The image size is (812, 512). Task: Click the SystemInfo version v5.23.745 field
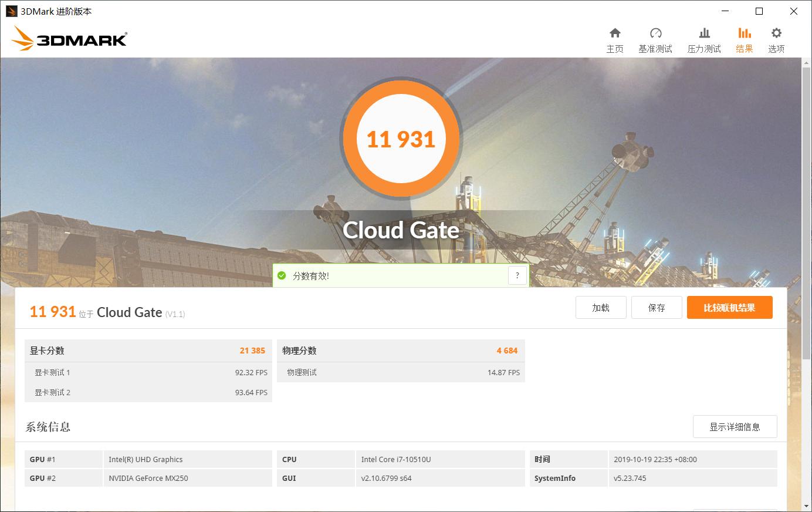630,478
